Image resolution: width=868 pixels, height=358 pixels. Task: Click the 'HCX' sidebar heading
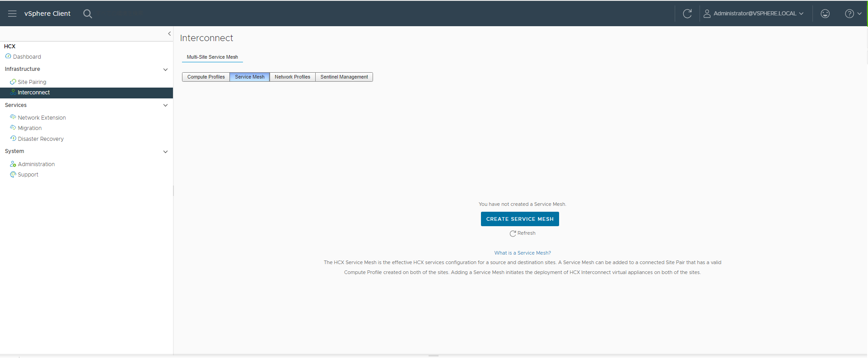(9, 46)
